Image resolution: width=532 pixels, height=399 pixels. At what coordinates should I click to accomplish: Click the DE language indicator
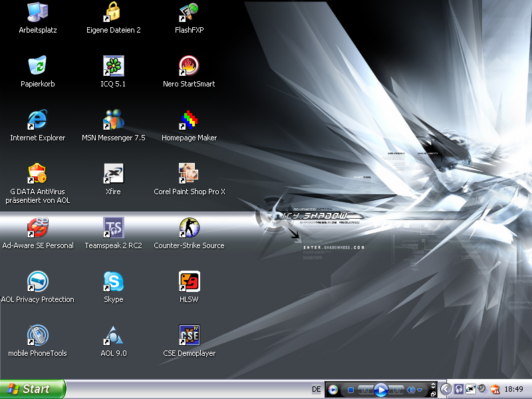317,390
